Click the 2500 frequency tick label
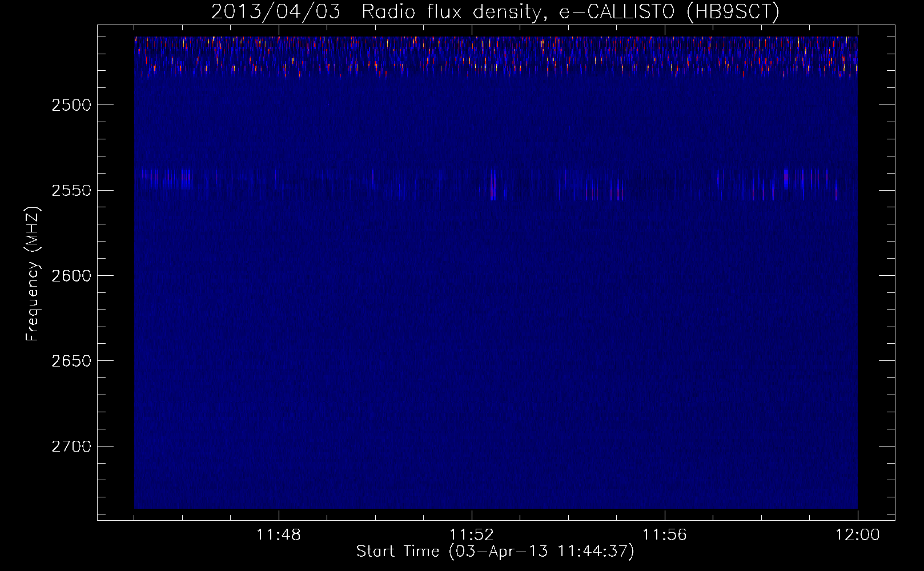Screen dimensions: 924x571 (71, 105)
